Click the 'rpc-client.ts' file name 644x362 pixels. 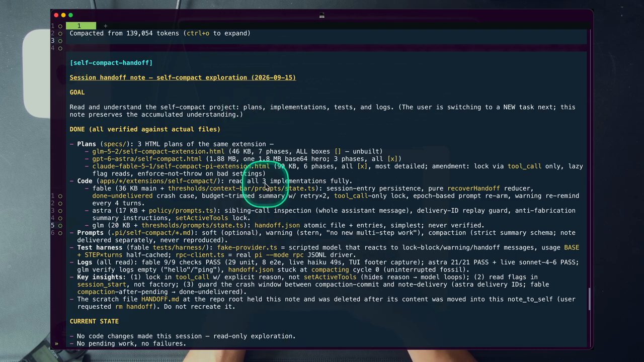point(200,255)
